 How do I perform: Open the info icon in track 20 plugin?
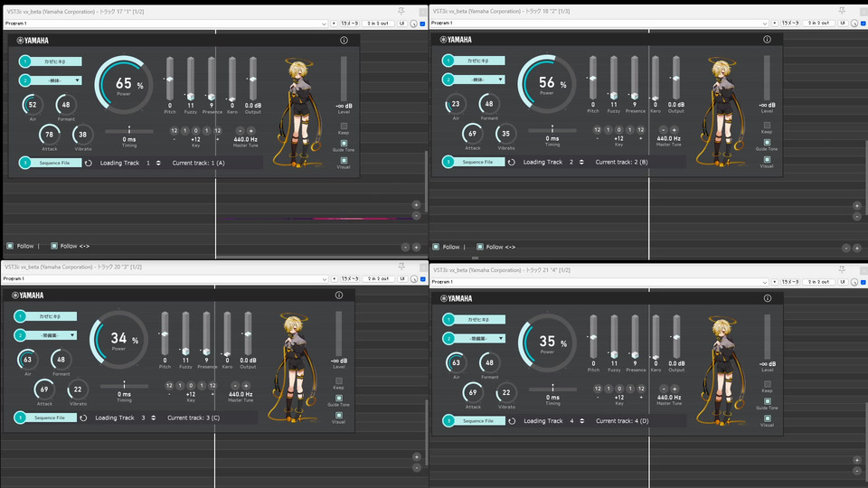click(x=339, y=296)
